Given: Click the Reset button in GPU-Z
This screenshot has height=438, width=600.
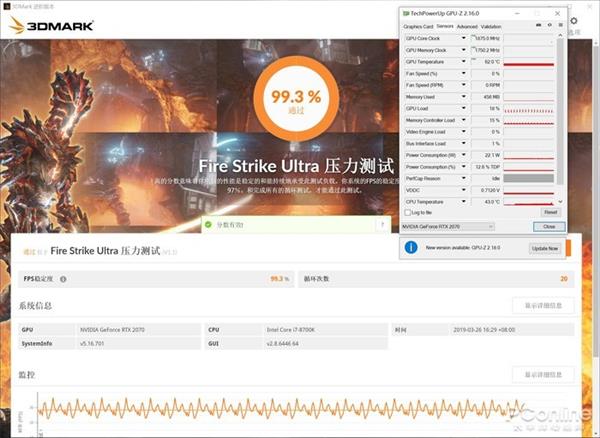Looking at the screenshot, I should click(x=551, y=212).
